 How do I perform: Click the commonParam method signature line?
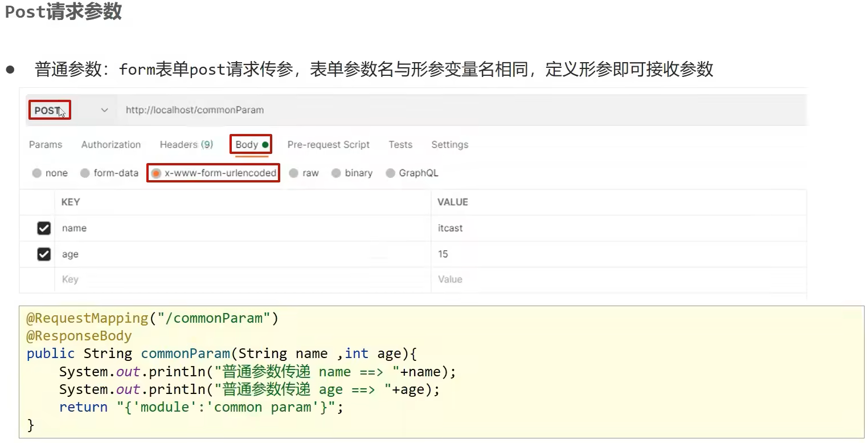point(222,353)
